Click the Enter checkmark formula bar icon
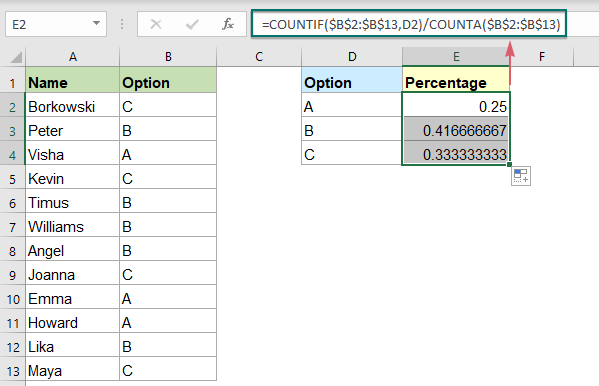The image size is (599, 386). [x=192, y=24]
